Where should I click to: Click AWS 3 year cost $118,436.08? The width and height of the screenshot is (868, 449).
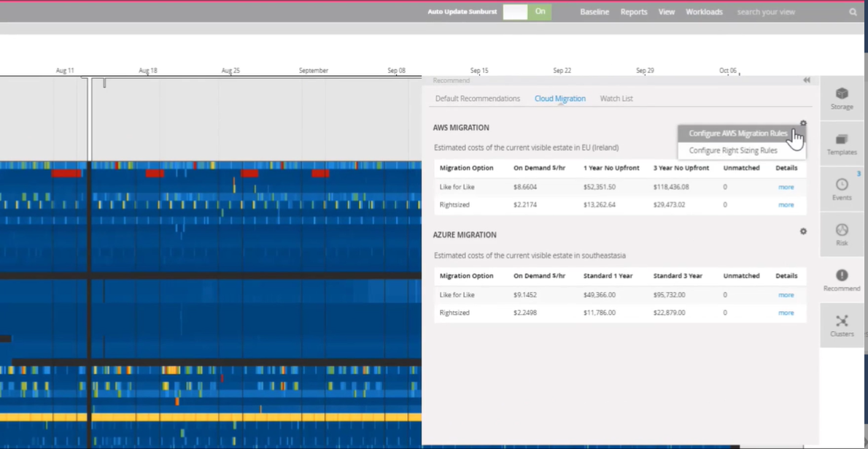671,188
